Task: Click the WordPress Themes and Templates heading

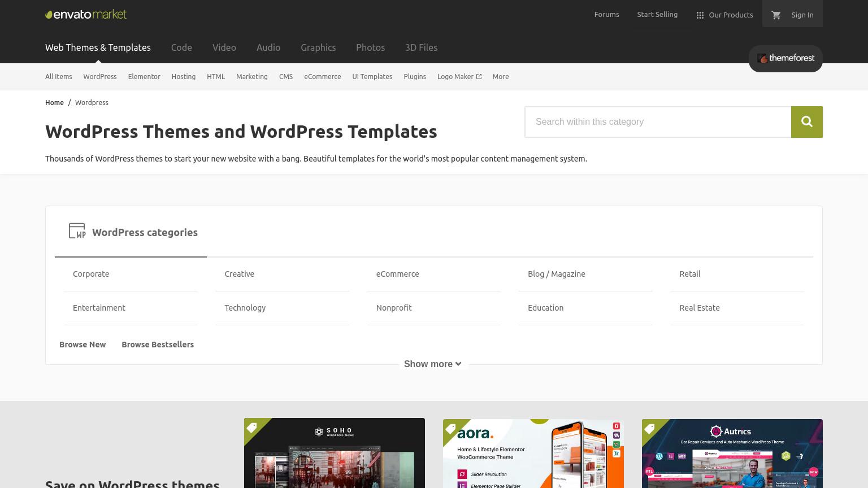Action: tap(241, 132)
